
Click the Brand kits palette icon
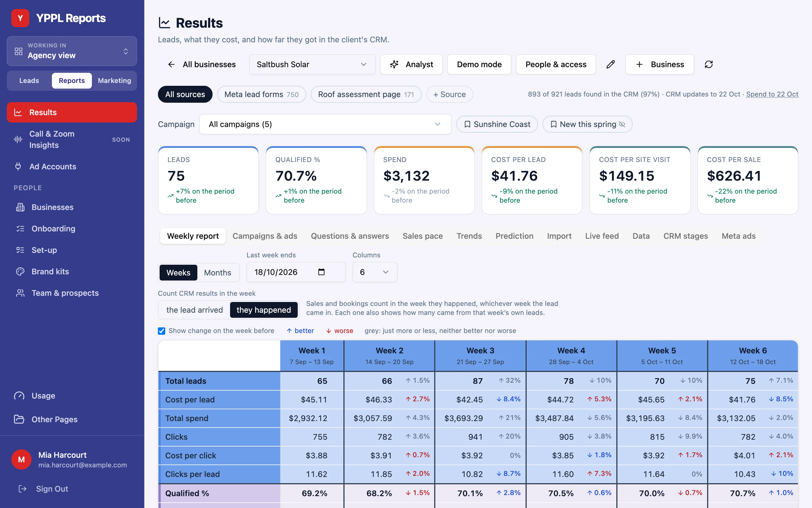21,271
